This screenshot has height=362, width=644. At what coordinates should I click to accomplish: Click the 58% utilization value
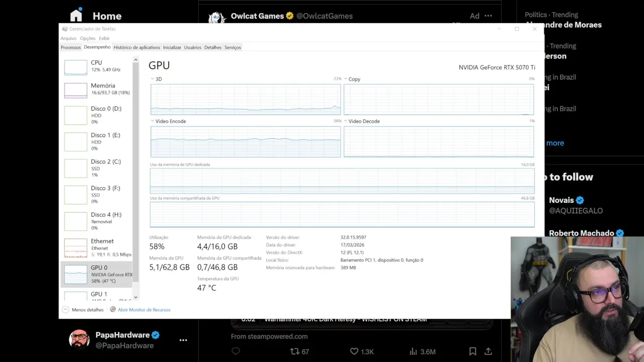pos(157,246)
